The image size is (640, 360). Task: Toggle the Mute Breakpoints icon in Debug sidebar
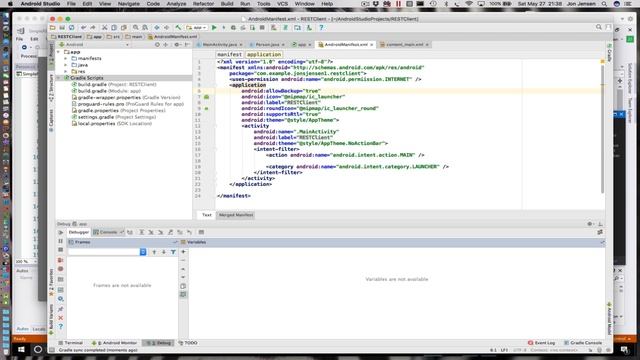(x=60, y=269)
